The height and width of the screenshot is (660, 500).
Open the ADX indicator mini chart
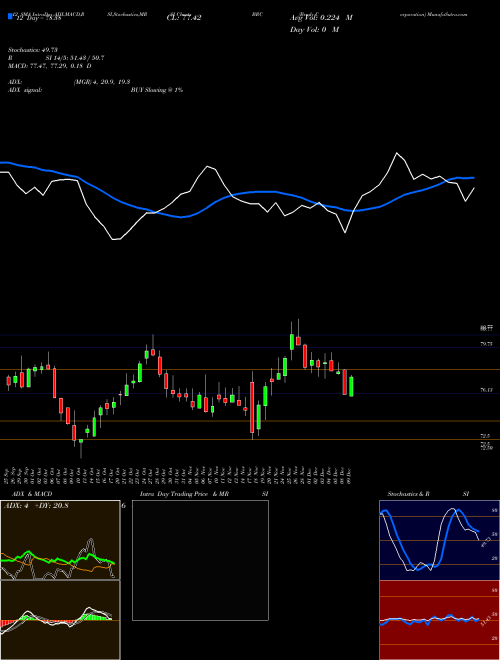pos(60,540)
